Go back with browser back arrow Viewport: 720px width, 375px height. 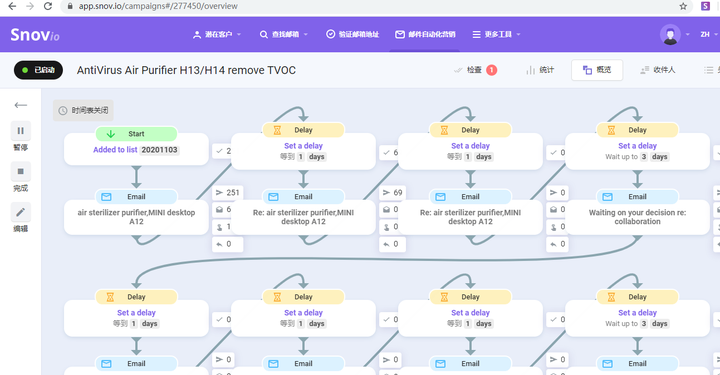coord(12,6)
